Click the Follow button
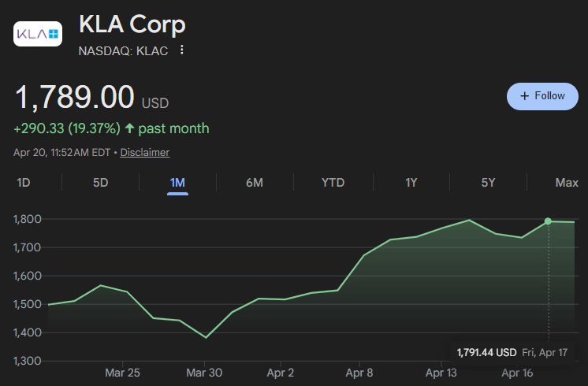This screenshot has height=386, width=588. pyautogui.click(x=542, y=96)
